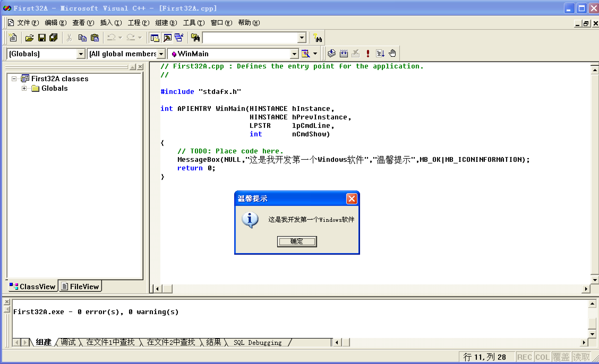599x364 pixels.
Task: Open the (All global members) dropdown
Action: point(161,54)
